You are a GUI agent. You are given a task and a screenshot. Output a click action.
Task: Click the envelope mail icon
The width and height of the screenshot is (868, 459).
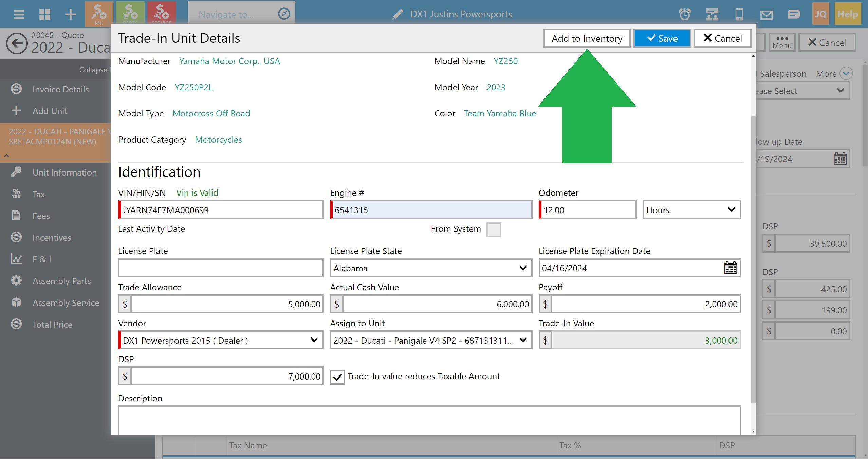[x=766, y=14]
